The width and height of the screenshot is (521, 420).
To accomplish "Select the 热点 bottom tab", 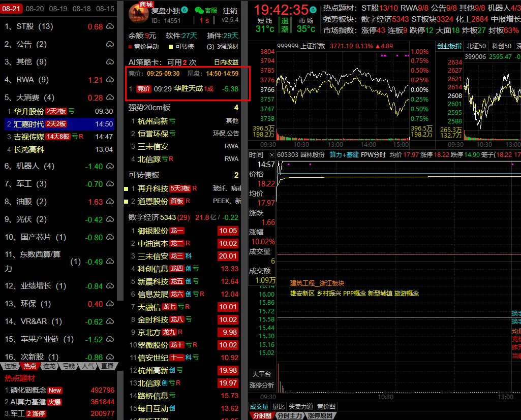I will click(x=29, y=366).
